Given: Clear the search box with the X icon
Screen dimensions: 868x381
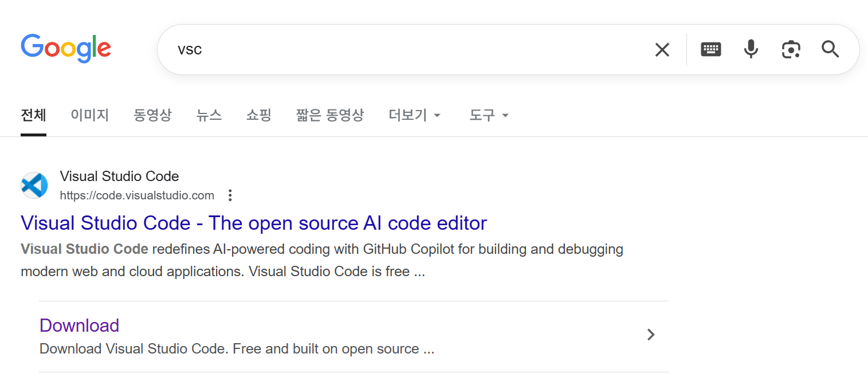Looking at the screenshot, I should click(662, 50).
